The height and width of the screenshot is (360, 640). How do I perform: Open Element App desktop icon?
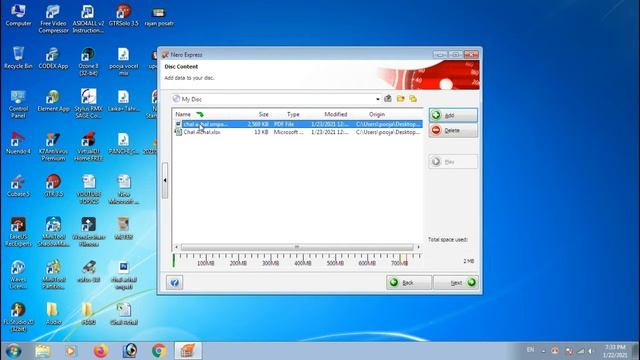[x=53, y=100]
